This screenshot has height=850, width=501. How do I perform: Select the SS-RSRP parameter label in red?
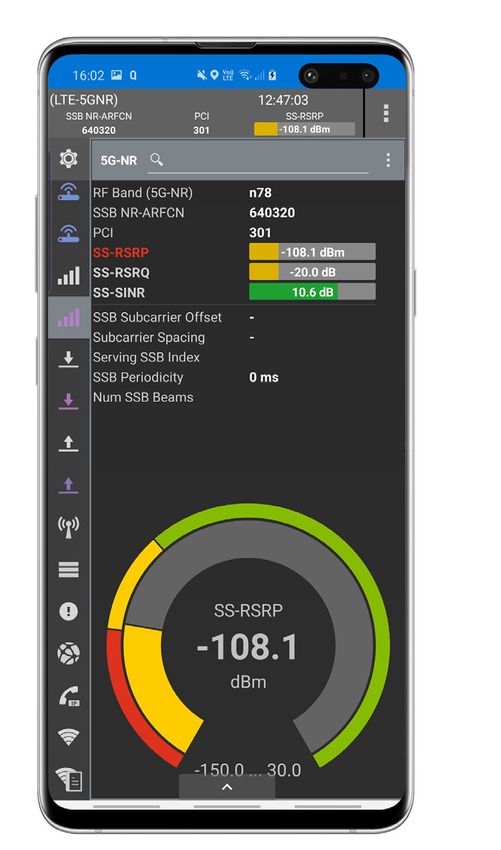point(120,253)
